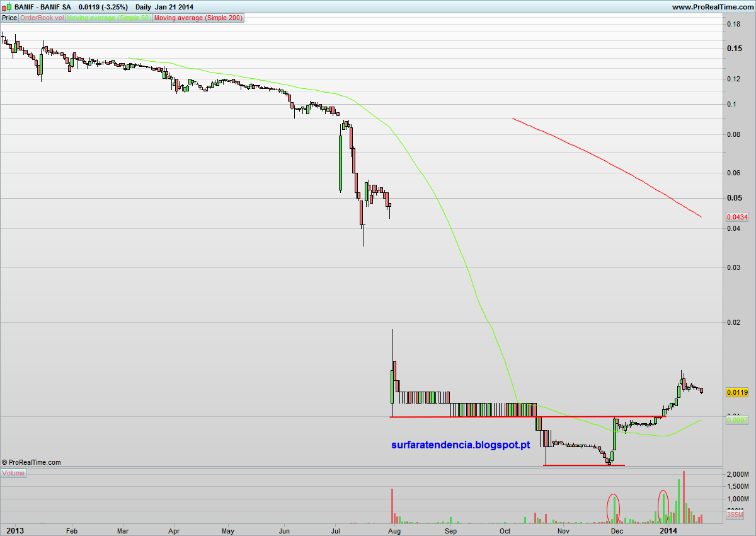Click the candlestick icon beside BANIF title
The width and height of the screenshot is (756, 536).
click(8, 7)
